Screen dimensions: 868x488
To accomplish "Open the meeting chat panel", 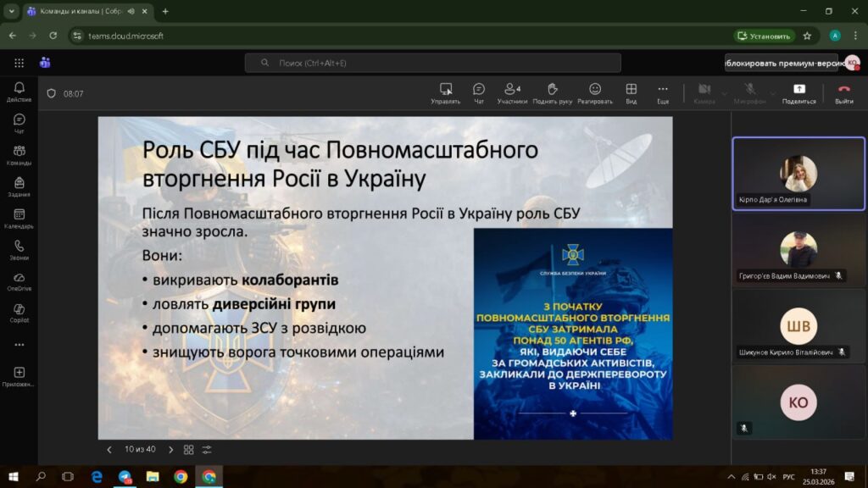I will pyautogui.click(x=478, y=92).
